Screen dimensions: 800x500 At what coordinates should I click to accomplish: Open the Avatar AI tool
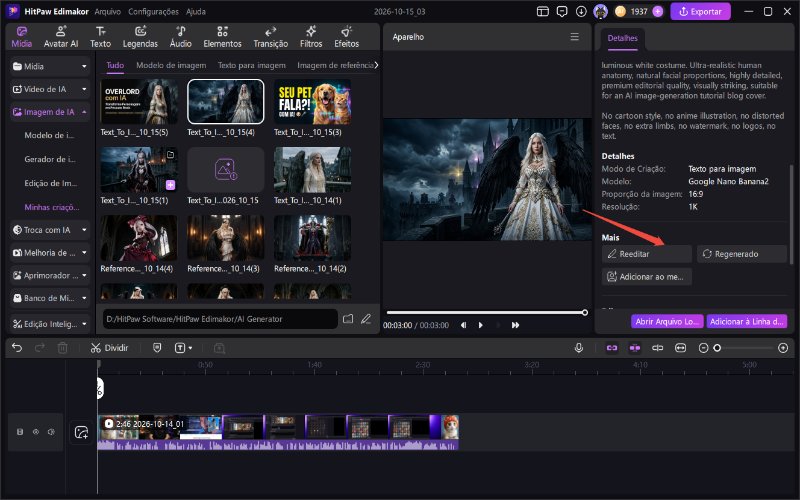coord(61,37)
